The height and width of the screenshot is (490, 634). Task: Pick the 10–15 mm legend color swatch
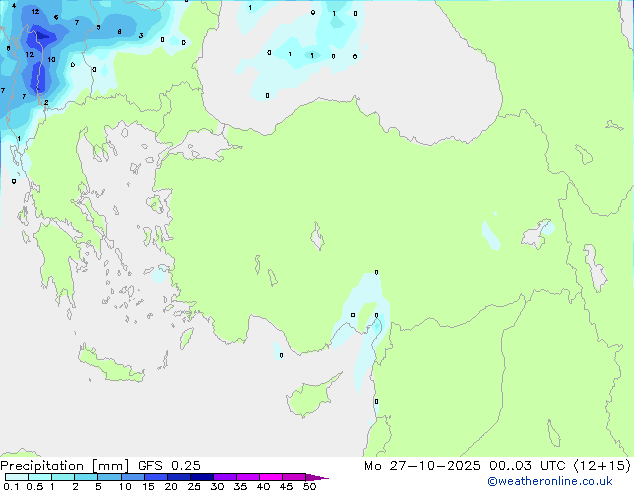pyautogui.click(x=133, y=477)
